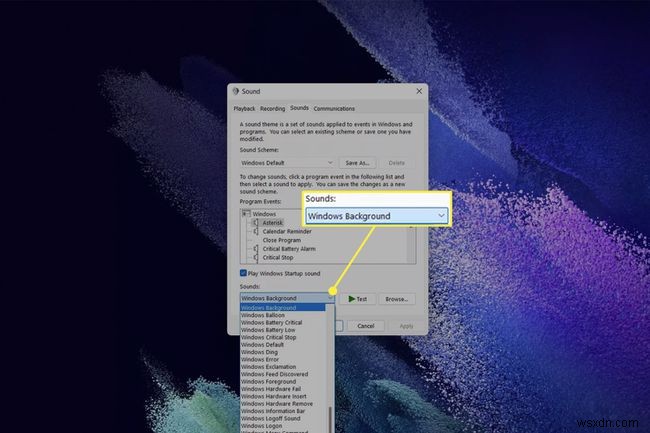Screen dimensions: 650x433
Task: Collapse the Windows node in Program Events
Action: click(245, 214)
